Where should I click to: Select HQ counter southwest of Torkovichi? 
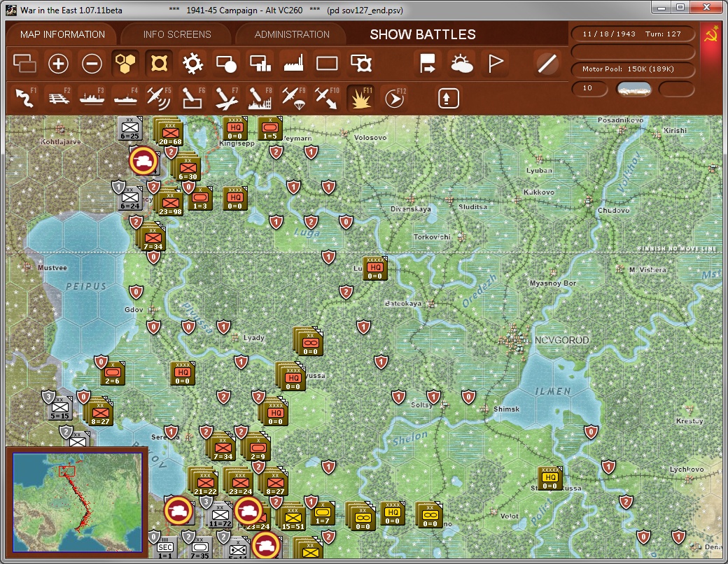(x=374, y=268)
